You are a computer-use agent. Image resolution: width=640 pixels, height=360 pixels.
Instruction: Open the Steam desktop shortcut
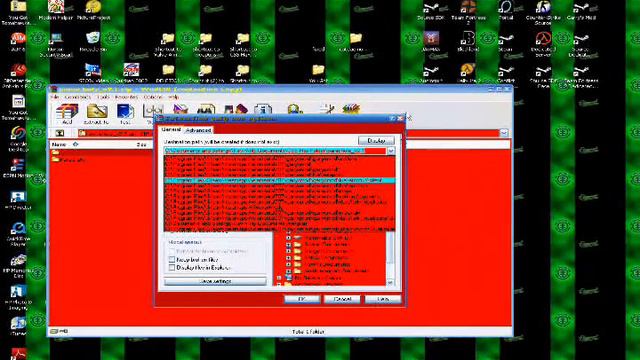coord(506,42)
